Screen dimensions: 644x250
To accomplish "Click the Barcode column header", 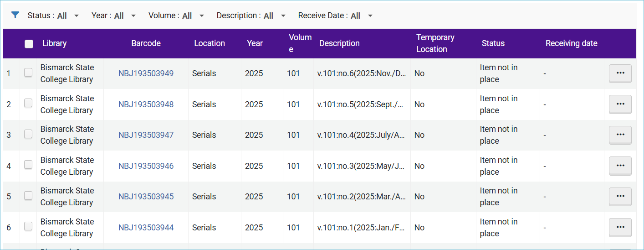I will pyautogui.click(x=146, y=43).
